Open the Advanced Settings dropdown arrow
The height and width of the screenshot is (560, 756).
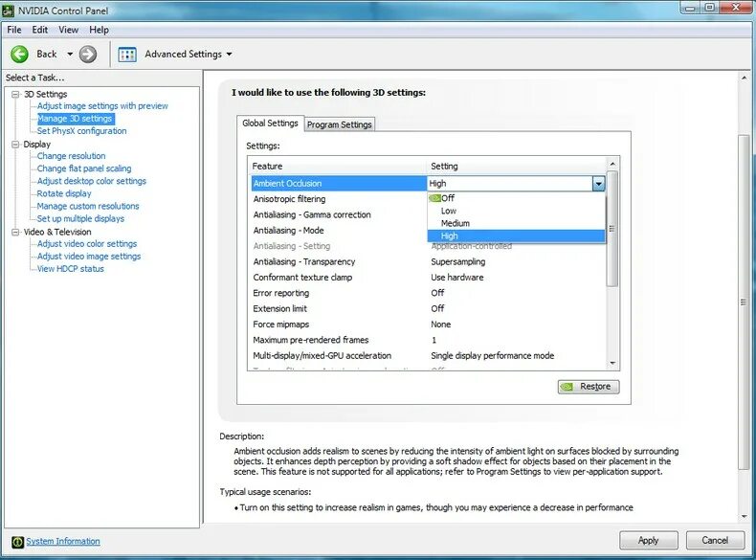click(x=229, y=54)
